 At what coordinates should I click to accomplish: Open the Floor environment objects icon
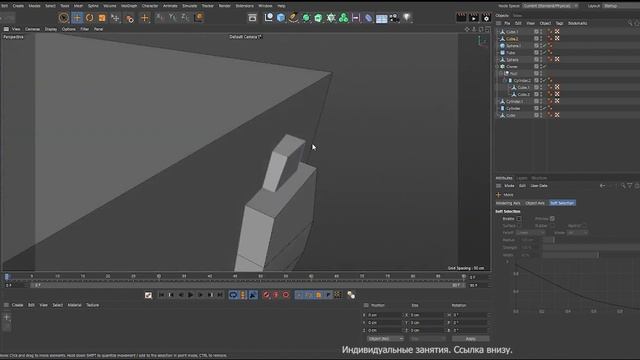click(381, 18)
